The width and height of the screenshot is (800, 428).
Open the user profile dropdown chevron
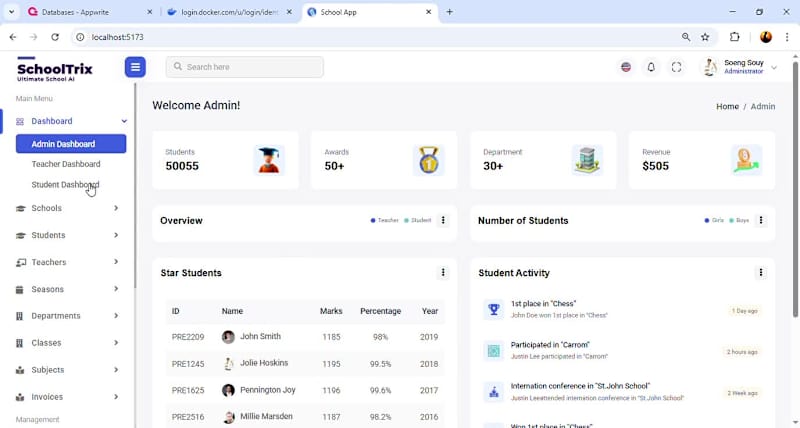coord(774,67)
